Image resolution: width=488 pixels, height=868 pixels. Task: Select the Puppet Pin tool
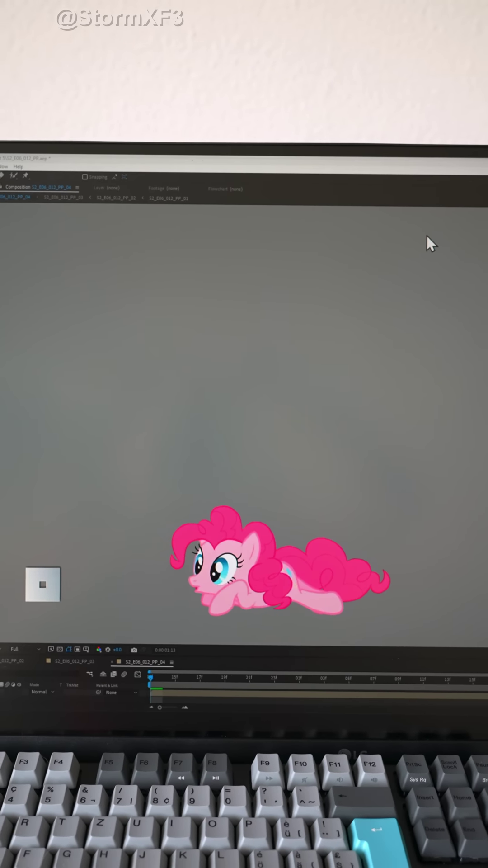tap(25, 175)
